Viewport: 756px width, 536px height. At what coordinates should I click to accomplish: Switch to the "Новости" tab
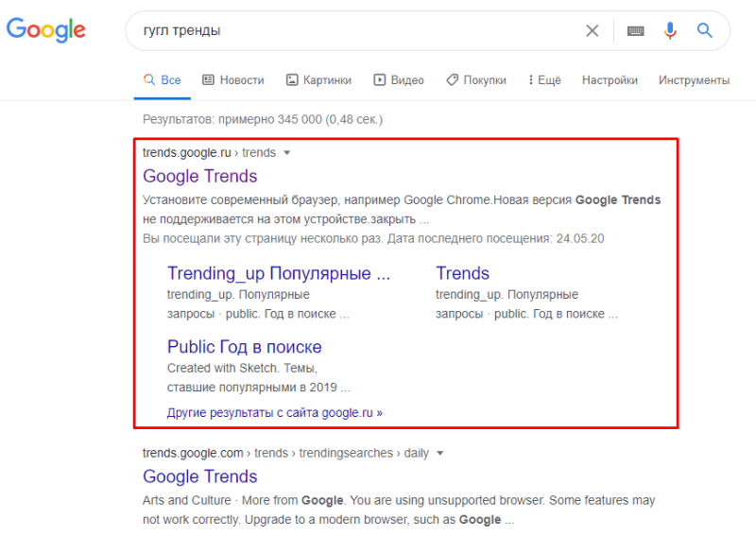click(233, 80)
